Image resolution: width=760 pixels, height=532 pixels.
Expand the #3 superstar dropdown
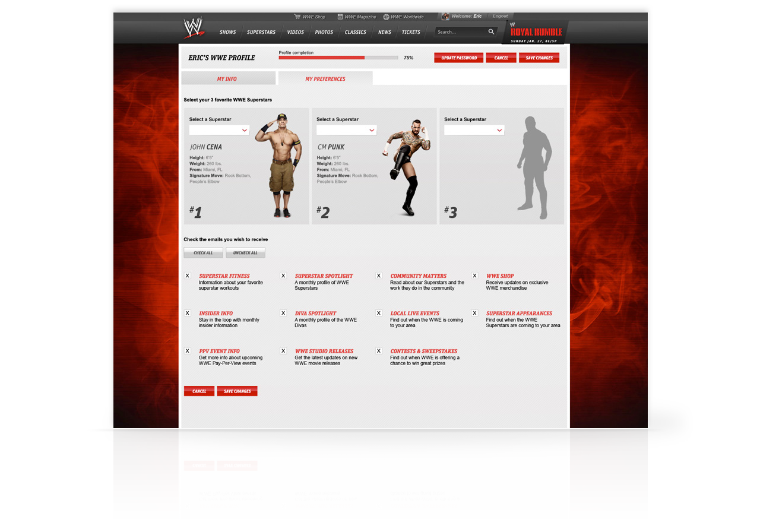coord(474,130)
